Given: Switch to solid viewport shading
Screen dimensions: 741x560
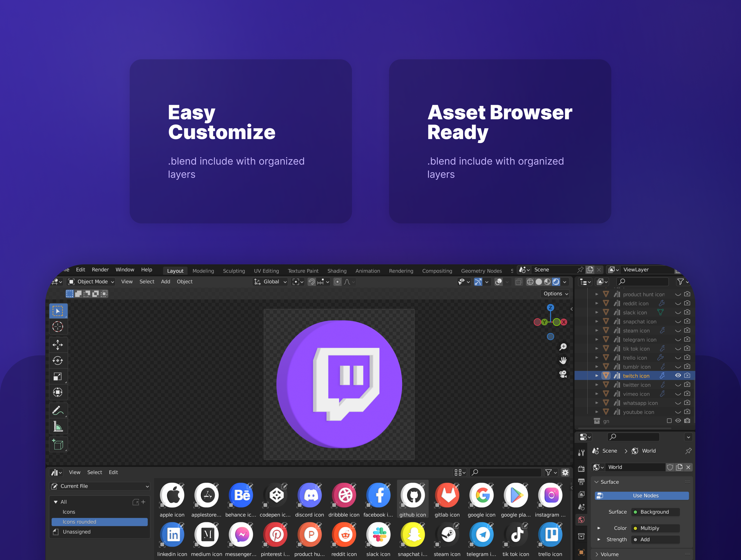Looking at the screenshot, I should tap(539, 282).
